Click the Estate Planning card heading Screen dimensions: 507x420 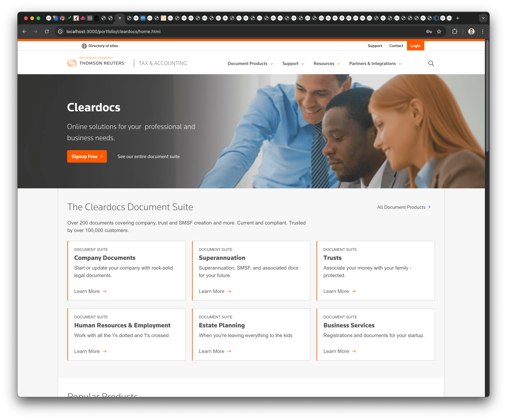point(222,325)
